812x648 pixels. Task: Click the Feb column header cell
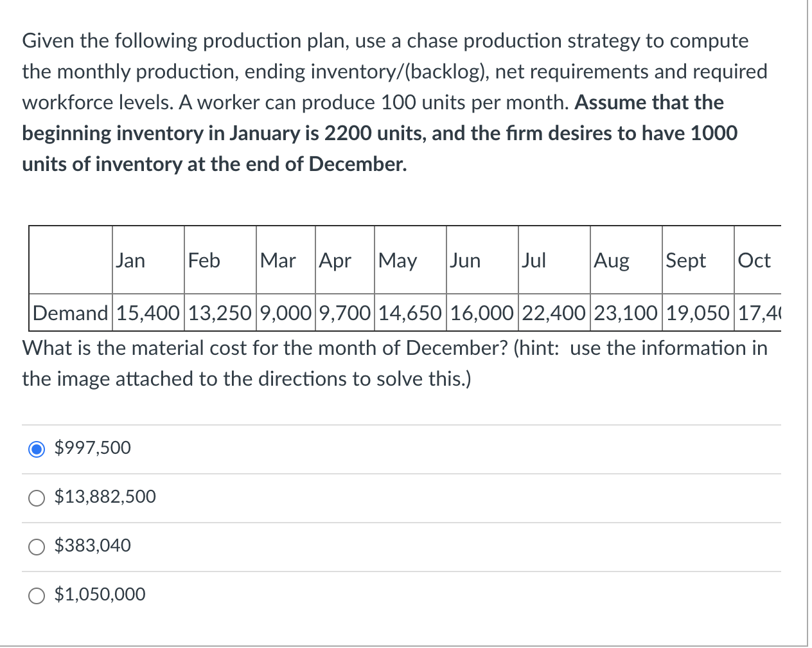220,260
